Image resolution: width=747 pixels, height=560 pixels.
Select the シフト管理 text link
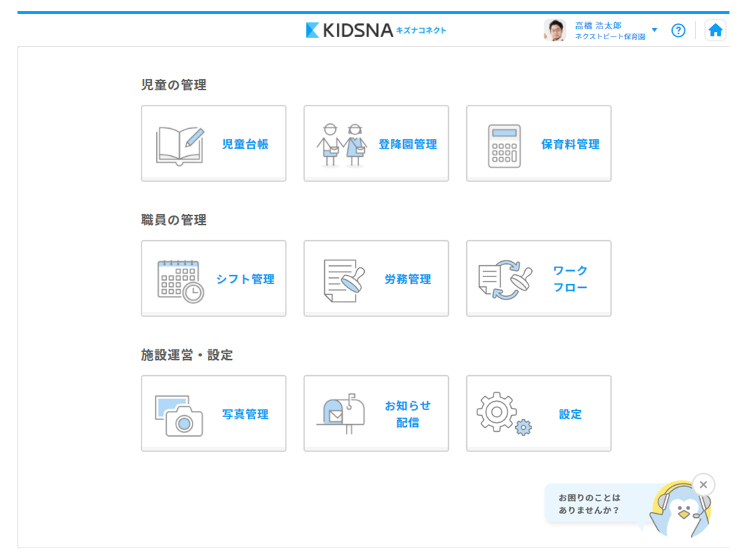[x=245, y=279]
